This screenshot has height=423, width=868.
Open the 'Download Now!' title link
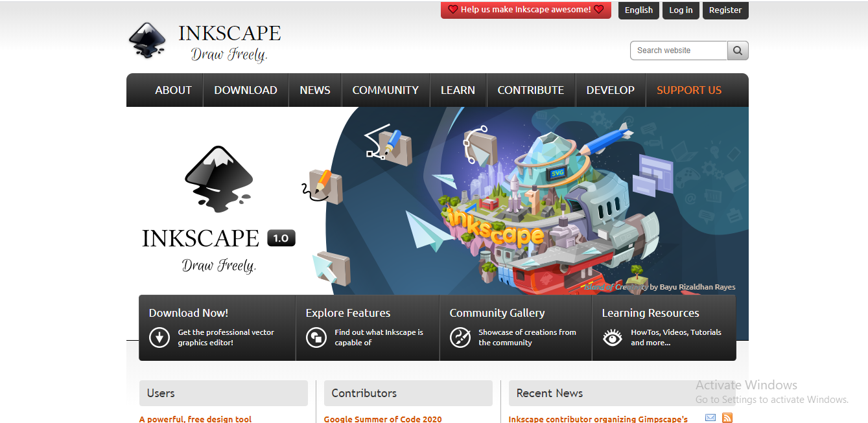click(189, 313)
